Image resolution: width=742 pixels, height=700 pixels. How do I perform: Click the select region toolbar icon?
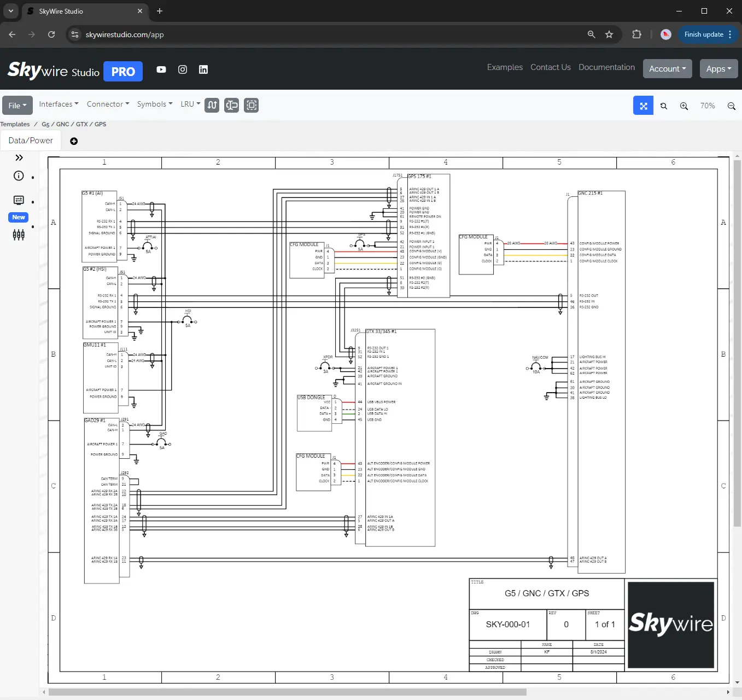click(x=252, y=105)
